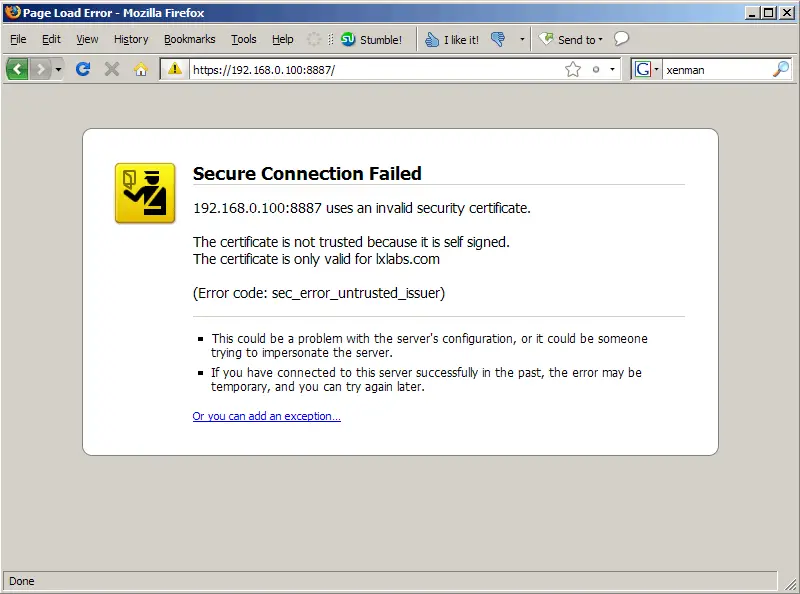Expand the search engine selector dropdown
Viewport: 800px width, 594px height.
(646, 69)
